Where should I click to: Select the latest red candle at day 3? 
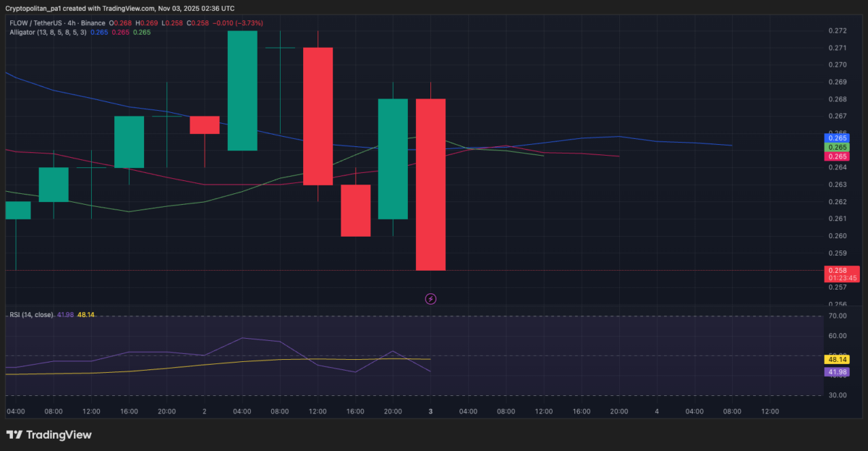point(430,185)
